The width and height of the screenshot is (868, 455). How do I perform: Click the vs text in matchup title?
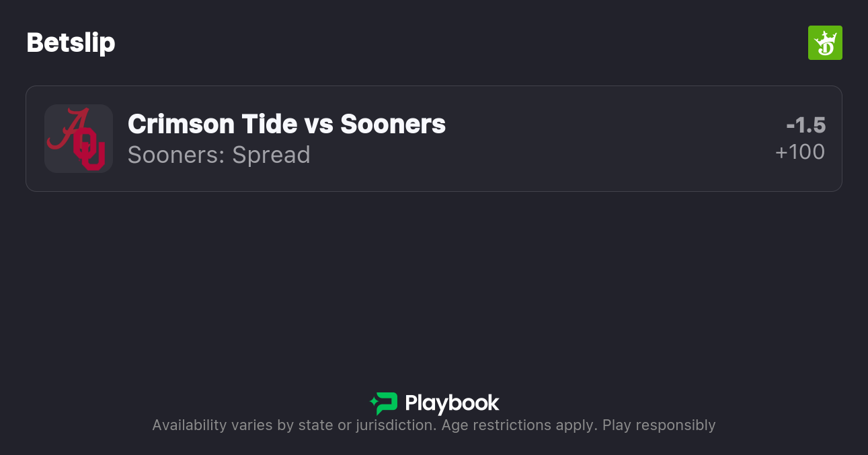click(x=322, y=124)
